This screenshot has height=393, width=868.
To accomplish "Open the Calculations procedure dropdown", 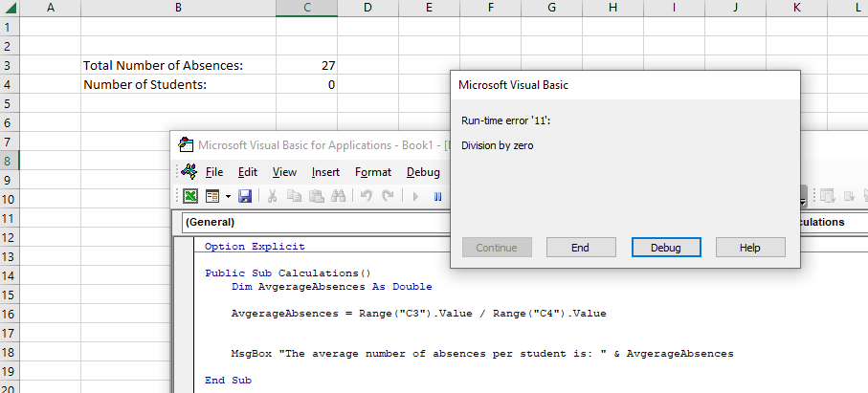I will [x=835, y=222].
